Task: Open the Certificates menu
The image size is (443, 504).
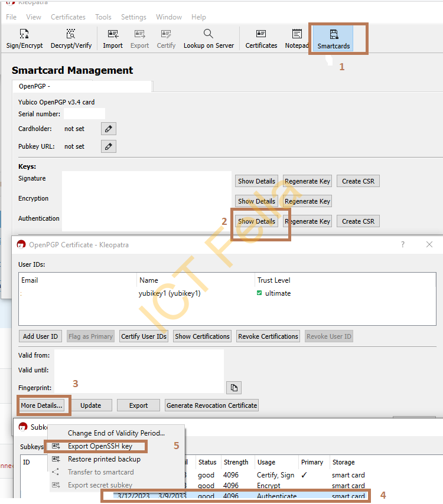Action: (68, 17)
